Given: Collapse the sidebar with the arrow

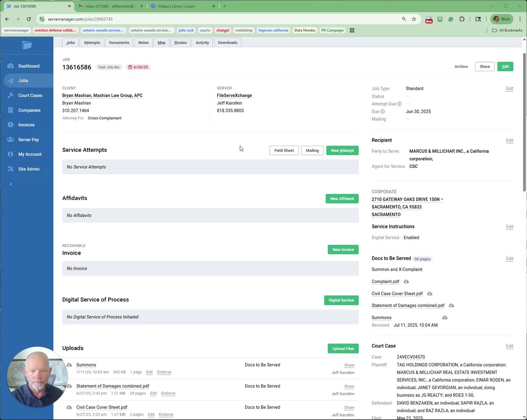Looking at the screenshot, I should click(x=11, y=184).
